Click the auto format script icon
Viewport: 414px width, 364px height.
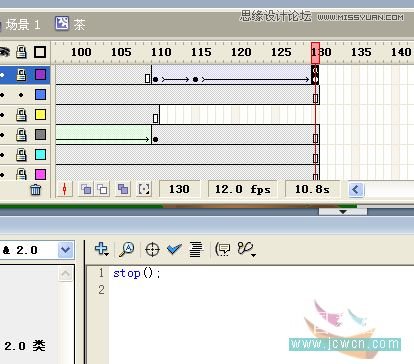pyautogui.click(x=196, y=249)
